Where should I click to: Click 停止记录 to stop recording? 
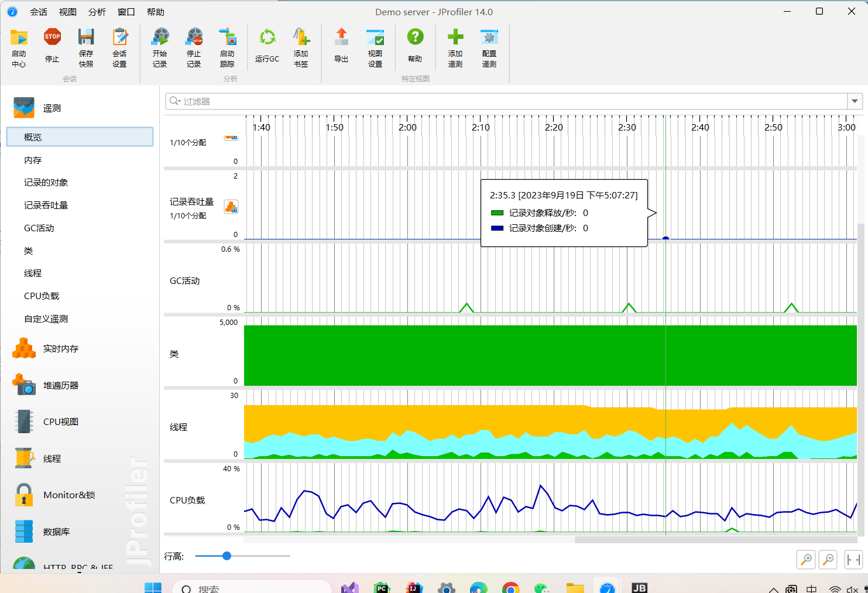pos(194,48)
